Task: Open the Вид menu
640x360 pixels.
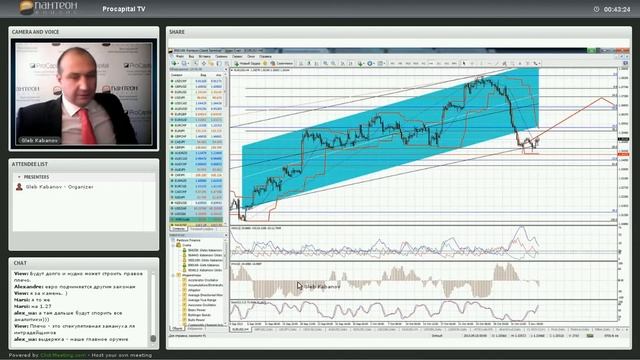Action: click(x=191, y=56)
